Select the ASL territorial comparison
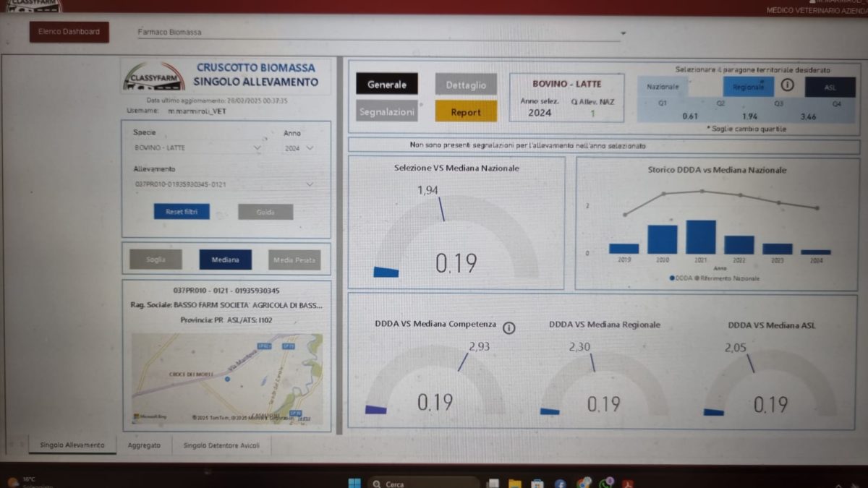868x488 pixels. 829,87
